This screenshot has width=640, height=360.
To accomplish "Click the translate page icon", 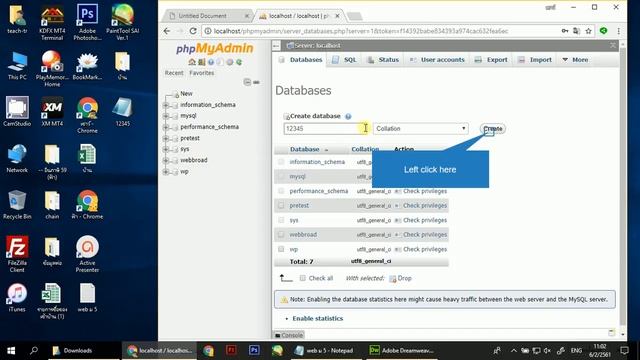I will click(576, 31).
